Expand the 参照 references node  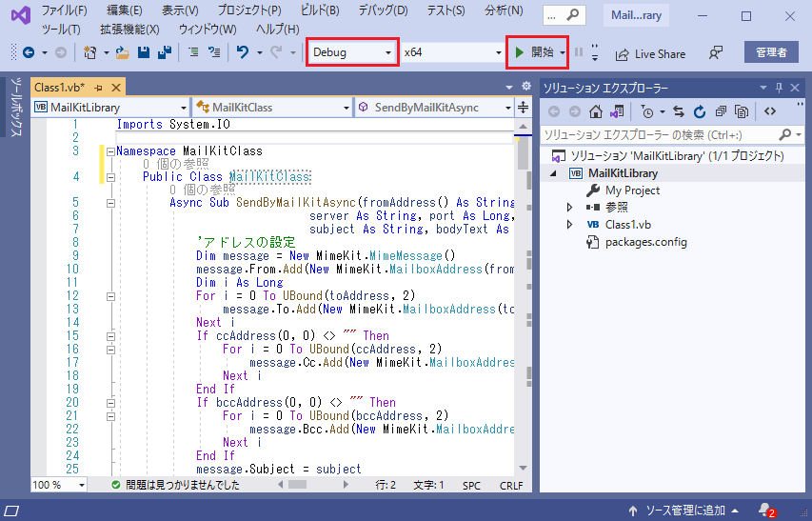tap(569, 207)
